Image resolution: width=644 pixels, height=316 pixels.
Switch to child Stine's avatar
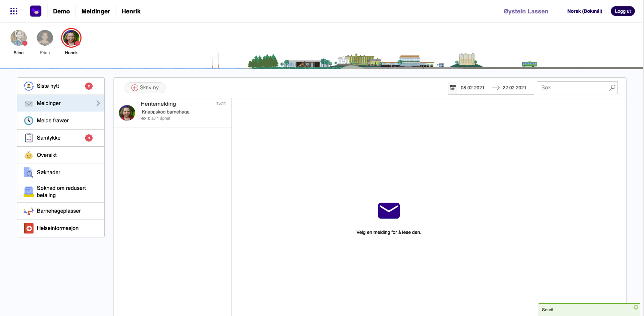pyautogui.click(x=18, y=38)
